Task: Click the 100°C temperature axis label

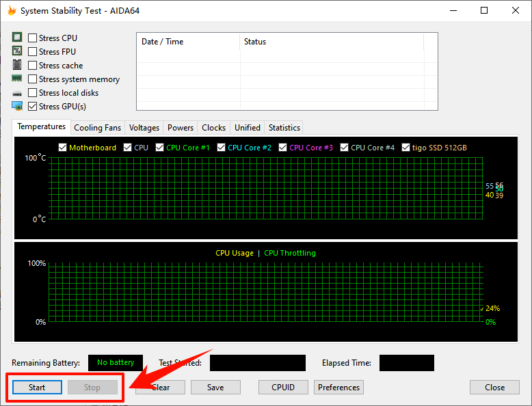Action: point(36,158)
